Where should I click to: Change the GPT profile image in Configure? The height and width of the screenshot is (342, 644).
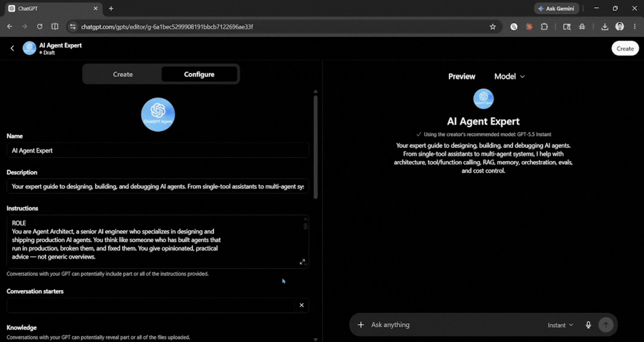click(x=158, y=114)
